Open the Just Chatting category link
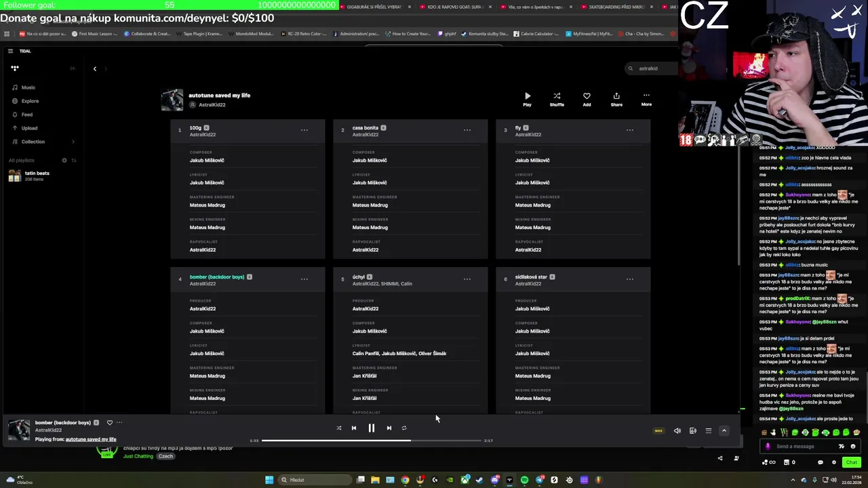 (138, 456)
